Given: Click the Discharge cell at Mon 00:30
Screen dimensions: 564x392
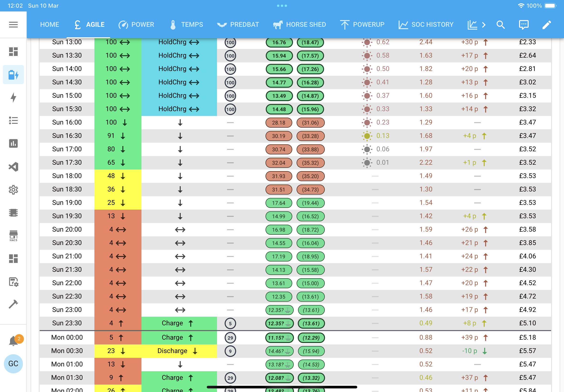Looking at the screenshot, I should click(179, 351).
